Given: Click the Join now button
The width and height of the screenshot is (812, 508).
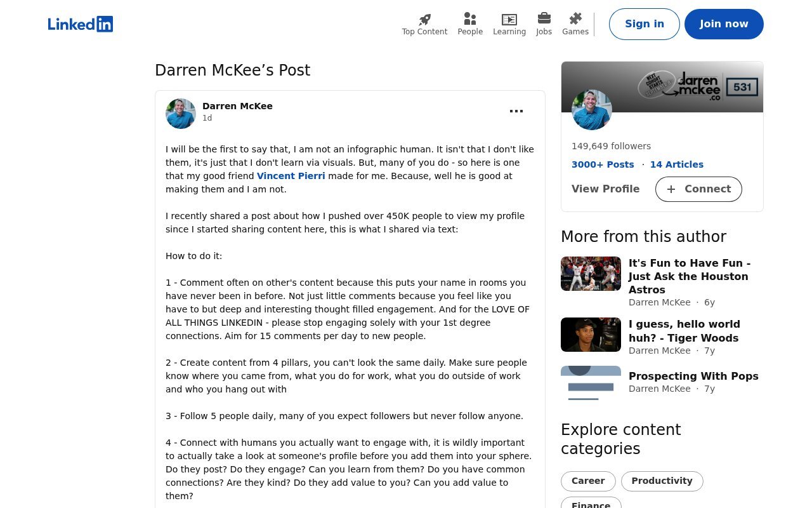Looking at the screenshot, I should [x=724, y=24].
